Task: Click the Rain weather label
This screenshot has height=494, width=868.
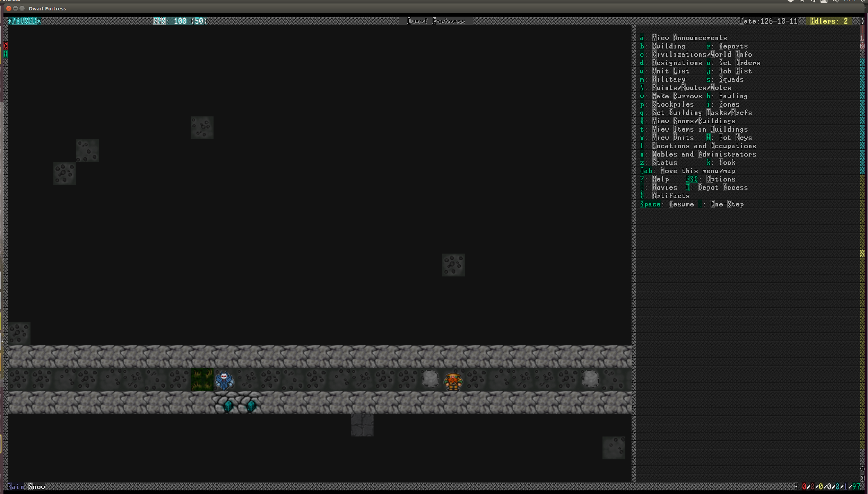Action: click(x=16, y=487)
